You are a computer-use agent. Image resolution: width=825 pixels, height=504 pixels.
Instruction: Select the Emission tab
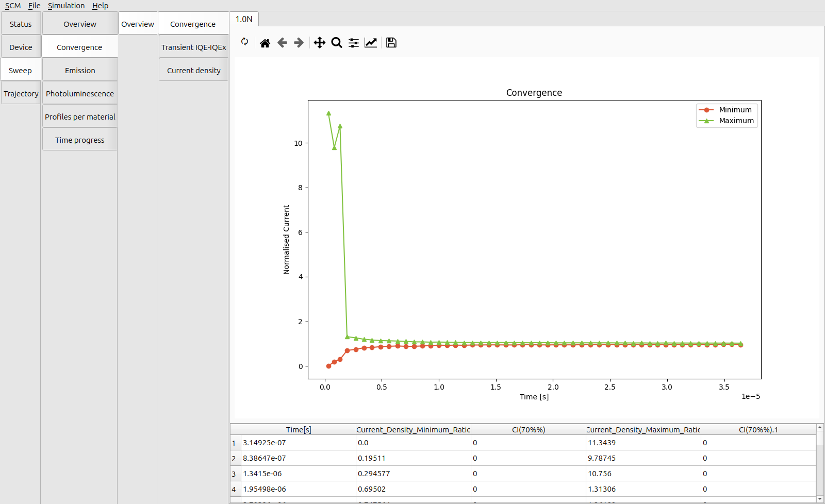point(80,71)
